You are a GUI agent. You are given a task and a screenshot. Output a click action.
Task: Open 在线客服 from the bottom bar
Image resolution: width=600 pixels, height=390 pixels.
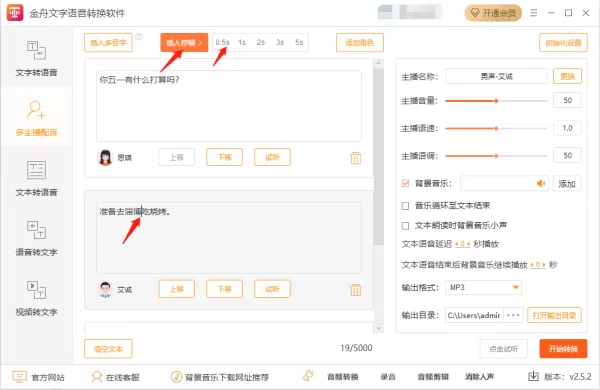(x=115, y=377)
